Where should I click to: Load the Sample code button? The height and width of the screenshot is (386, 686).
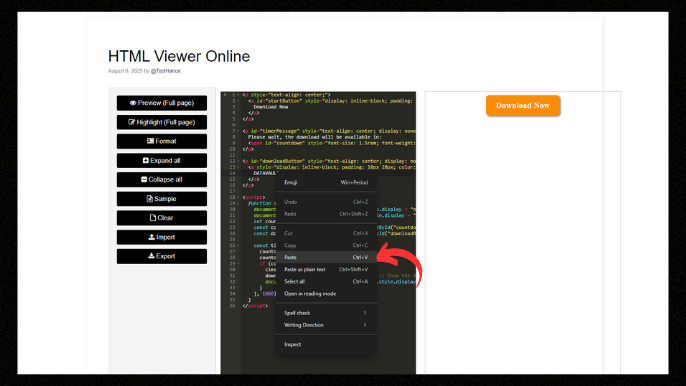click(x=161, y=199)
